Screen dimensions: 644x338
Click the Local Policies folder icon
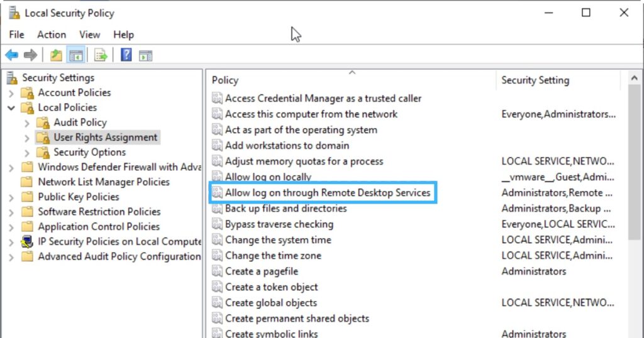tap(28, 108)
